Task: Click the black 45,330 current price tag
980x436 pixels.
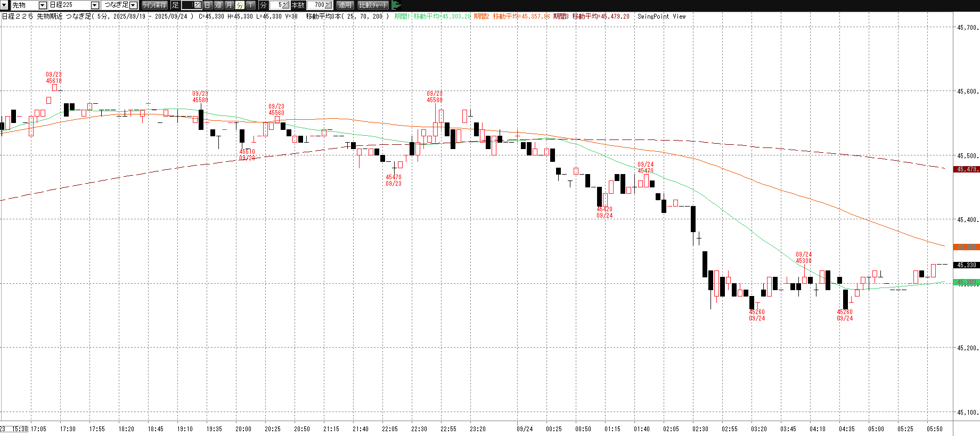Action: point(966,265)
